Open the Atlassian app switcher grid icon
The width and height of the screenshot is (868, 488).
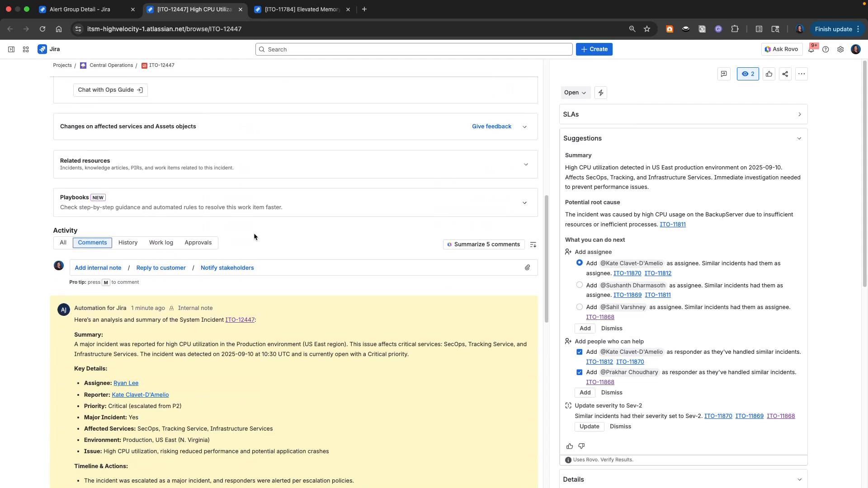[26, 49]
